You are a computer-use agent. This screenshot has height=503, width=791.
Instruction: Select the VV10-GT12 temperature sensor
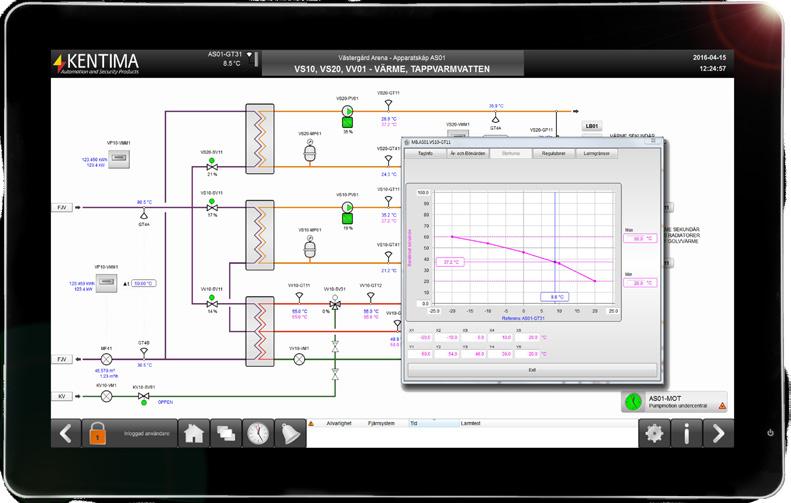pos(371,297)
